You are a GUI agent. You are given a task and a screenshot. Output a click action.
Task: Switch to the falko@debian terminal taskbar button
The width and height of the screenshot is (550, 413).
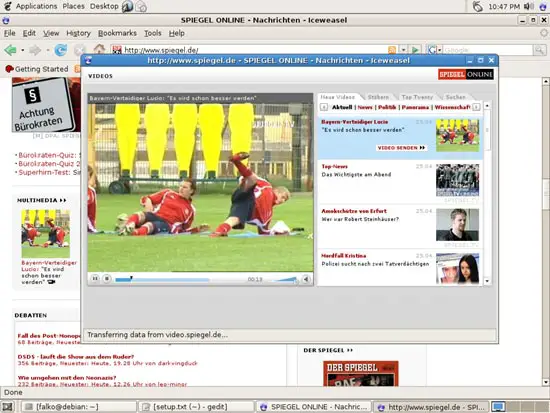[x=79, y=407]
